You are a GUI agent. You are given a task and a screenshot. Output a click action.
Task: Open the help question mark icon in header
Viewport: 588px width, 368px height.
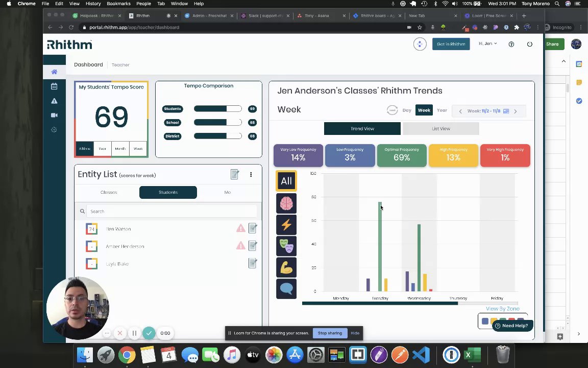pos(511,44)
